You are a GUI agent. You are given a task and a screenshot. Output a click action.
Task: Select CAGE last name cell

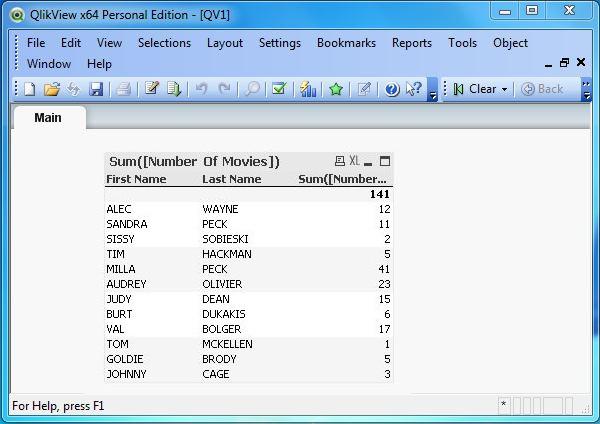coord(216,374)
